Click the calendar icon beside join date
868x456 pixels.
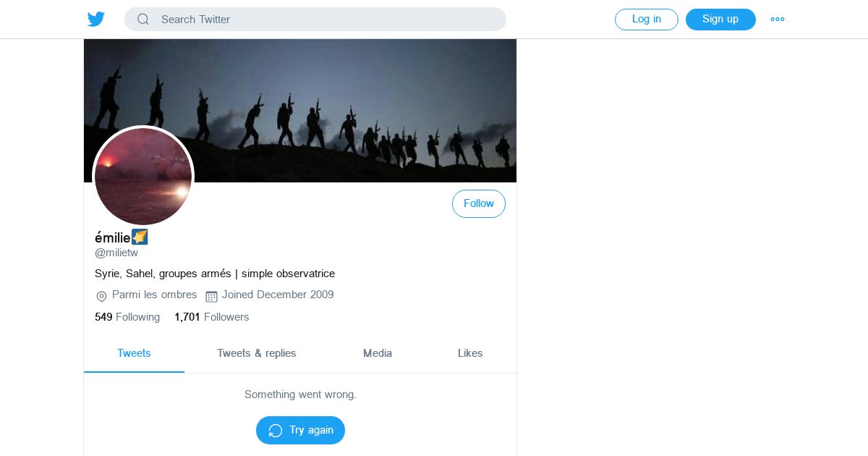click(211, 296)
